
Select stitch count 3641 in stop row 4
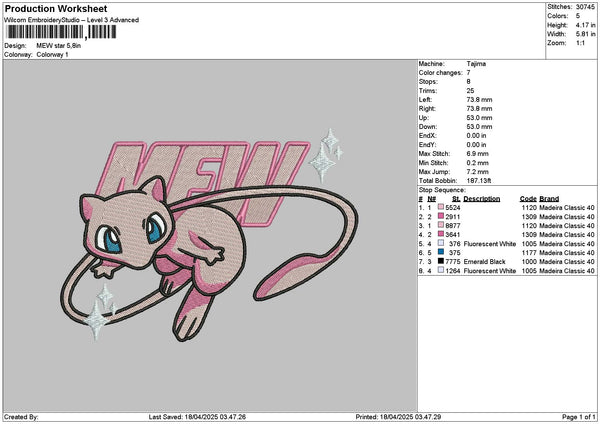(x=453, y=235)
